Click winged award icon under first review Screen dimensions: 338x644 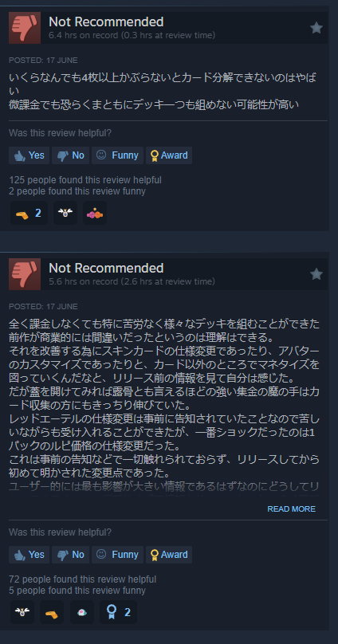[x=65, y=213]
